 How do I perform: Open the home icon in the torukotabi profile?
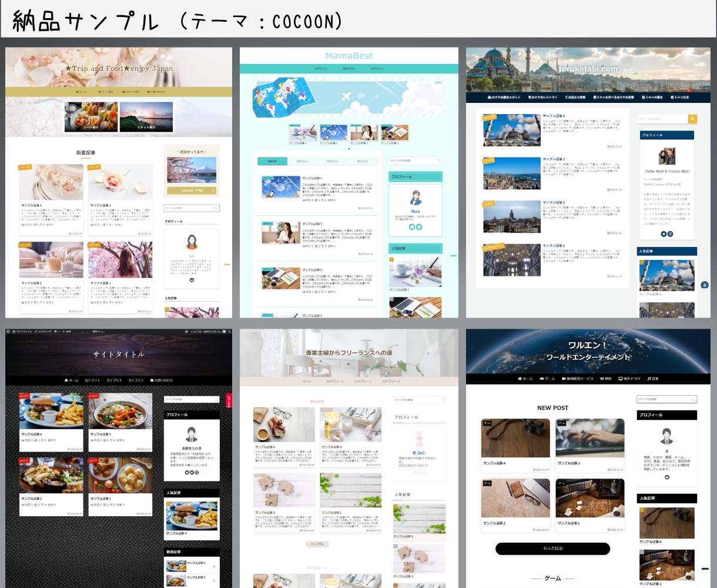click(664, 234)
